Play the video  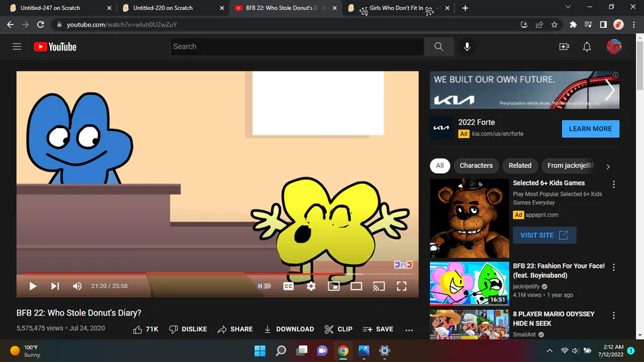click(x=32, y=286)
